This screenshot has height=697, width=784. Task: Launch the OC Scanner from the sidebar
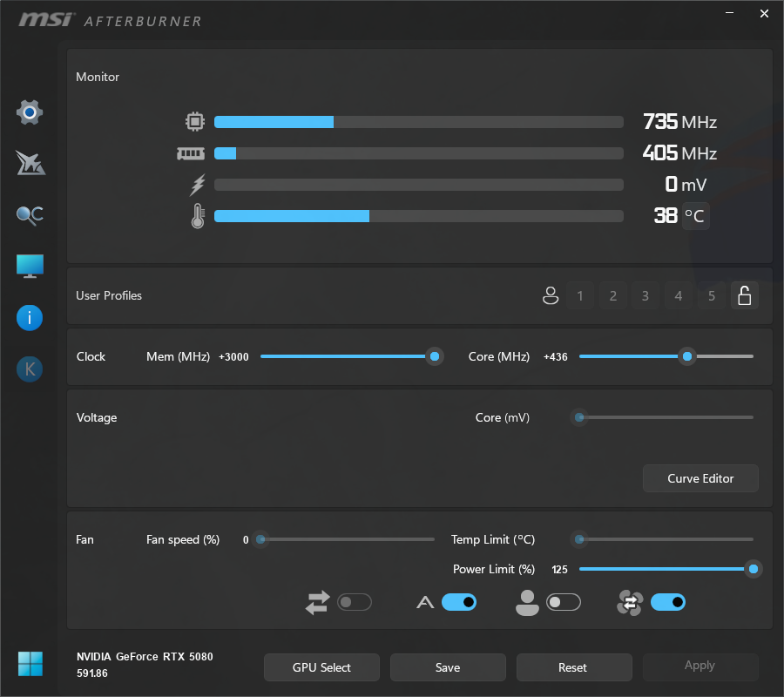[x=30, y=215]
